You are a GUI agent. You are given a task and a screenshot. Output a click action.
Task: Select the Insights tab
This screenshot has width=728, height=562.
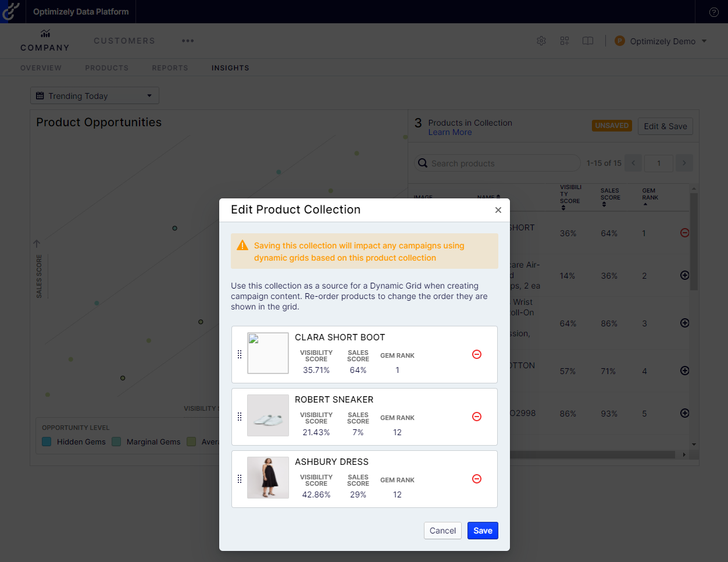click(230, 68)
